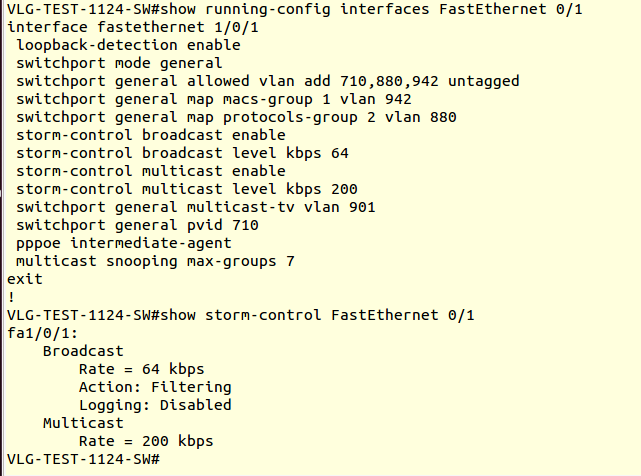Click the 'Rate = 200 kbps' multicast line

click(x=146, y=441)
